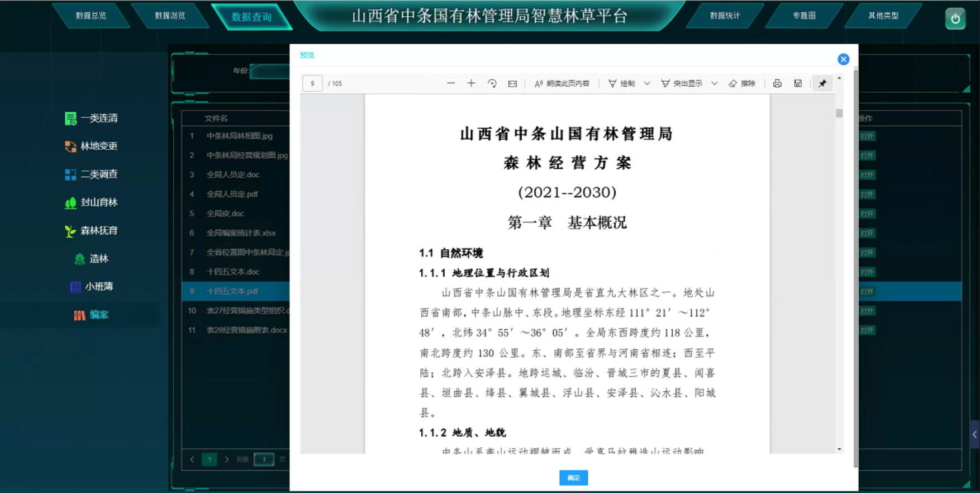
Task: Expand the 突出显示 options dropdown arrow
Action: pyautogui.click(x=714, y=83)
